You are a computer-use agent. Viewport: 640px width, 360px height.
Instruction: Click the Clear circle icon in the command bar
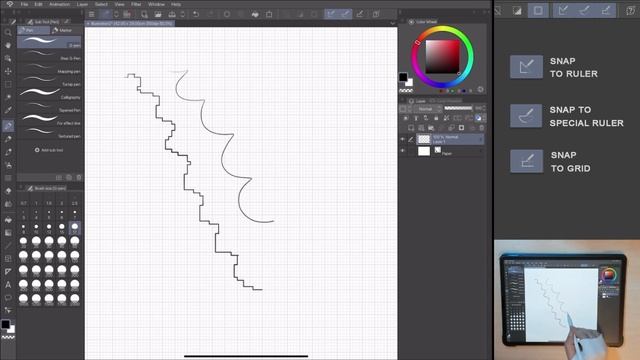point(227,14)
